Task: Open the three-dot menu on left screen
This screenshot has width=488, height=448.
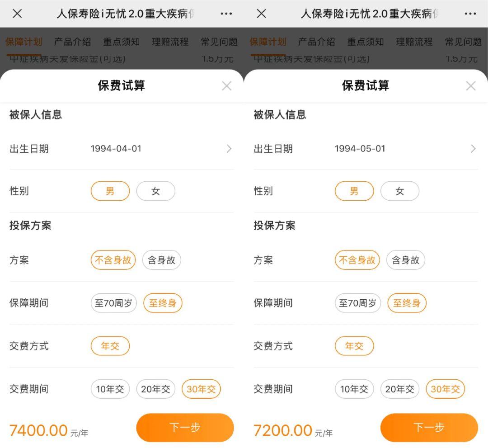Action: pyautogui.click(x=226, y=14)
